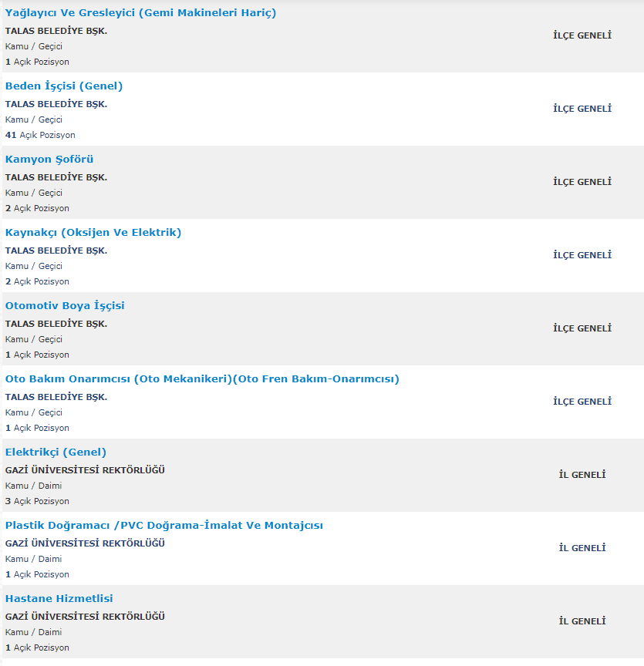This screenshot has width=644, height=666.
Task: Click İLÇE GENELİ label beside Beden İşçisi
Action: pos(582,109)
